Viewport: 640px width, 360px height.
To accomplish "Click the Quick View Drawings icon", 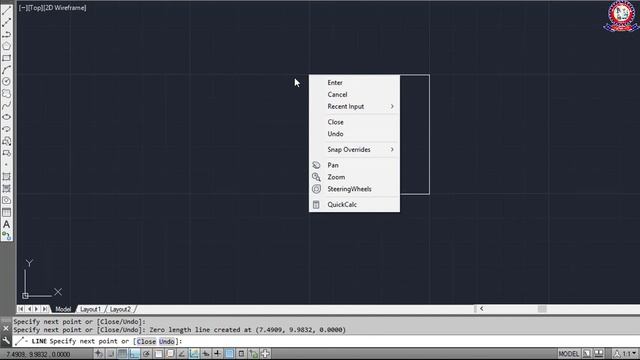I will (x=599, y=353).
